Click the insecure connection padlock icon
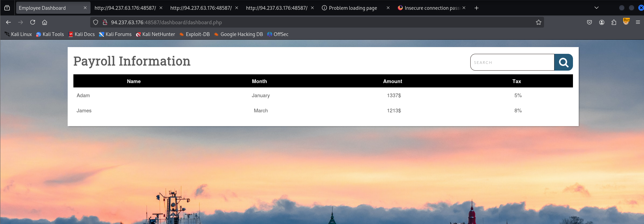 point(105,22)
